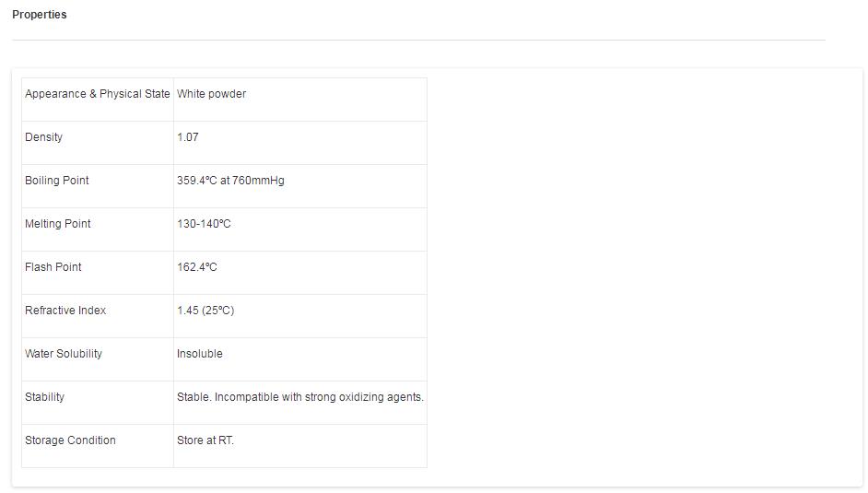Click the Properties section heading
The width and height of the screenshot is (868, 493).
click(x=39, y=15)
